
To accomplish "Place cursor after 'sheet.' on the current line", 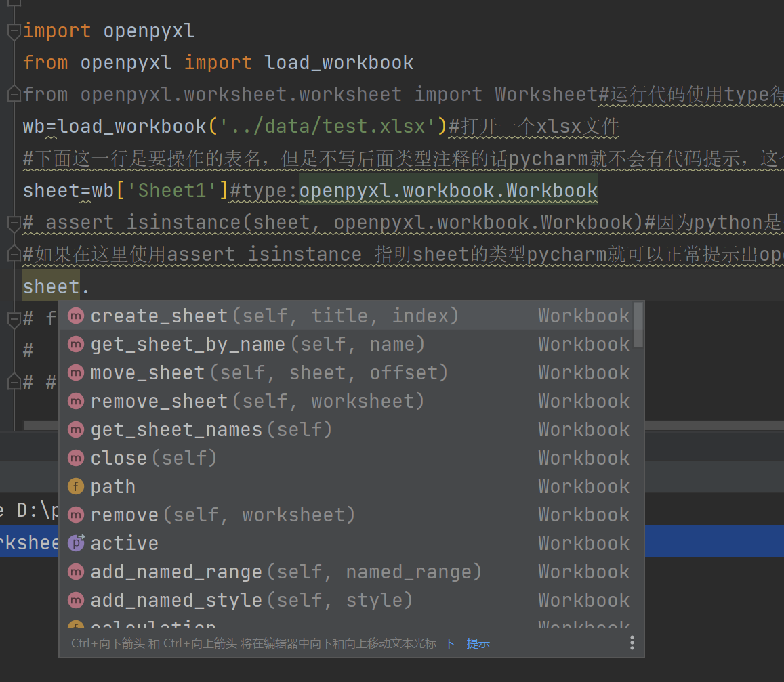I will [90, 286].
